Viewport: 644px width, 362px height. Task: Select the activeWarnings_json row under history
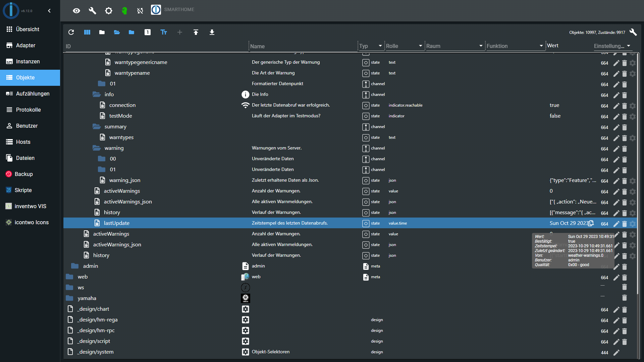click(350, 244)
